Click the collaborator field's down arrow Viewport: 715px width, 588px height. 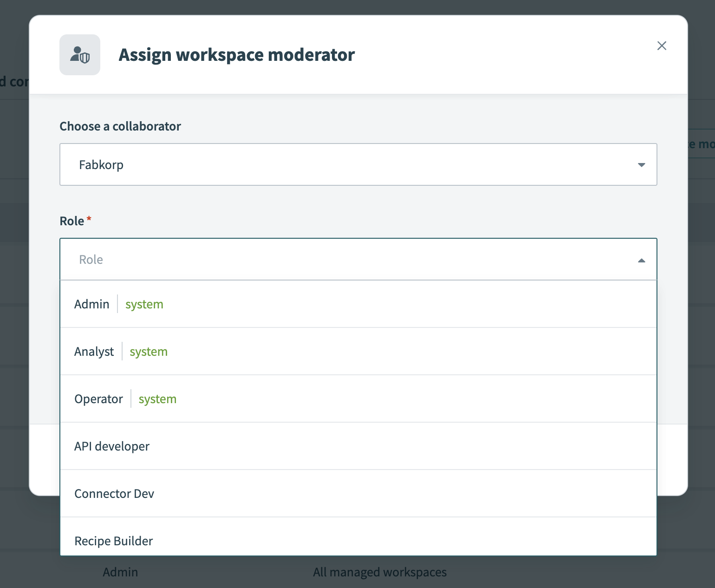click(x=641, y=165)
